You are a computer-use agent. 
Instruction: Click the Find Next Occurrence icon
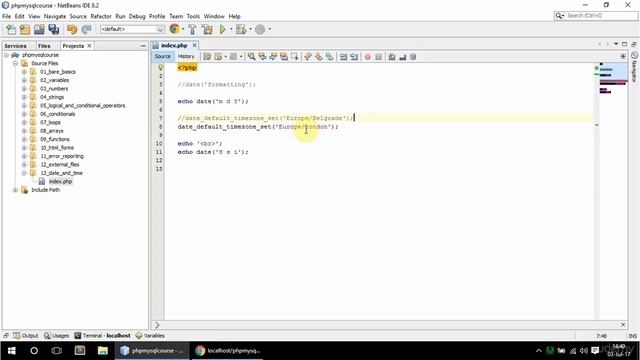click(273, 57)
